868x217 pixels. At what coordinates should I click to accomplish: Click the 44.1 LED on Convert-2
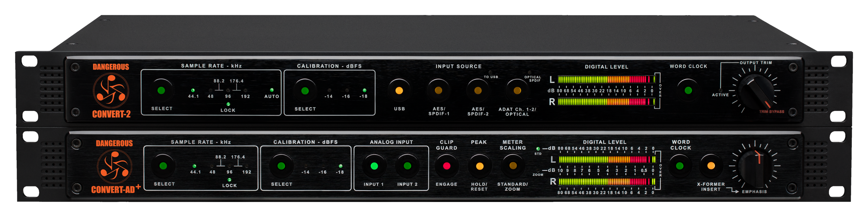tap(193, 90)
